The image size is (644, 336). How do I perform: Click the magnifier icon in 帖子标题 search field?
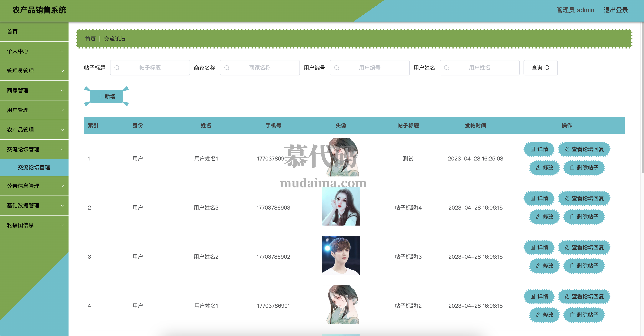[x=117, y=68]
